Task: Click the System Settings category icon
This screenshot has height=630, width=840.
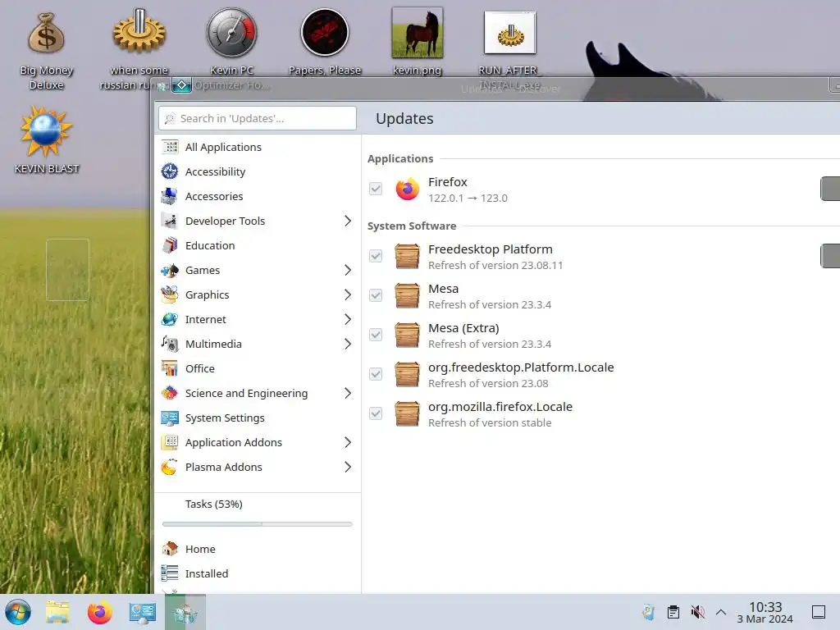Action: (x=170, y=418)
